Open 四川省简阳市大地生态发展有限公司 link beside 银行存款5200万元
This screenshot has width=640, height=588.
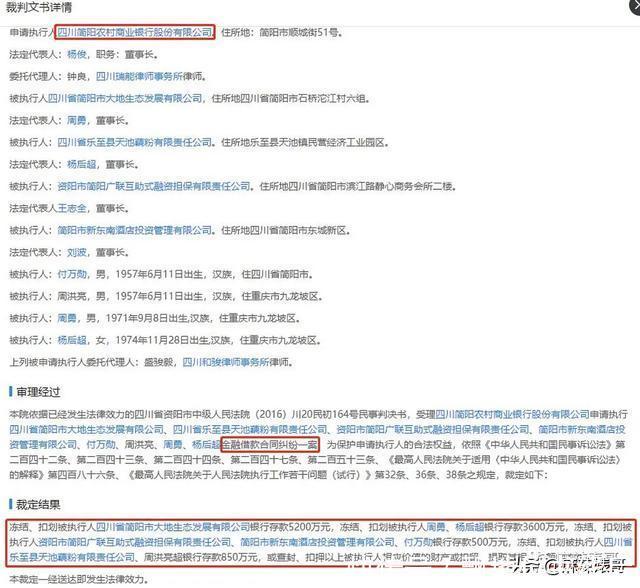click(173, 527)
